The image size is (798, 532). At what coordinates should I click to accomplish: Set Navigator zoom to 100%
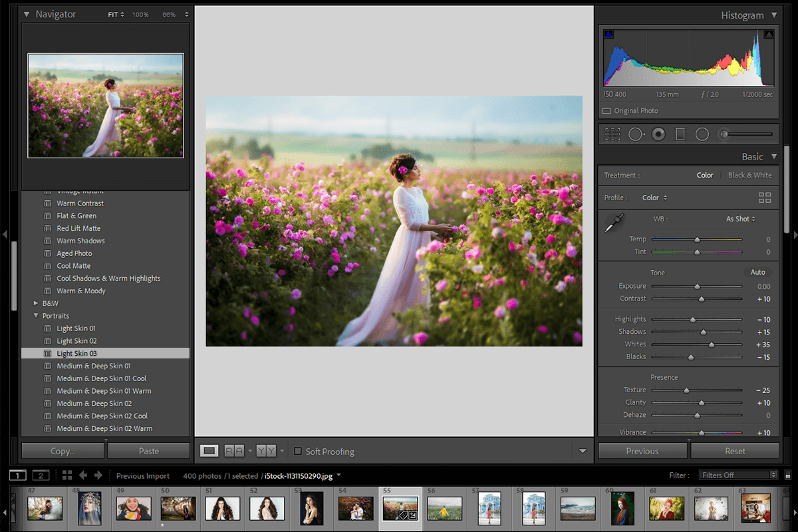[140, 15]
